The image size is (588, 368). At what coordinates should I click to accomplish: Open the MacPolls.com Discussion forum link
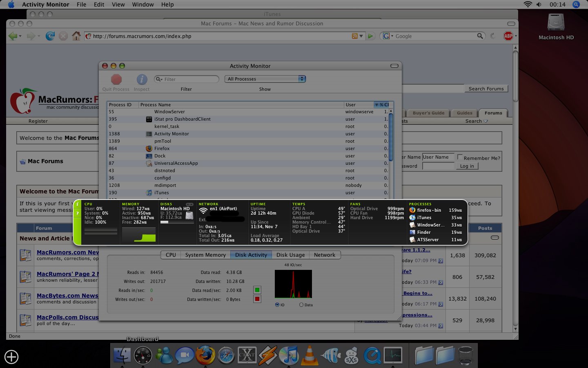68,317
